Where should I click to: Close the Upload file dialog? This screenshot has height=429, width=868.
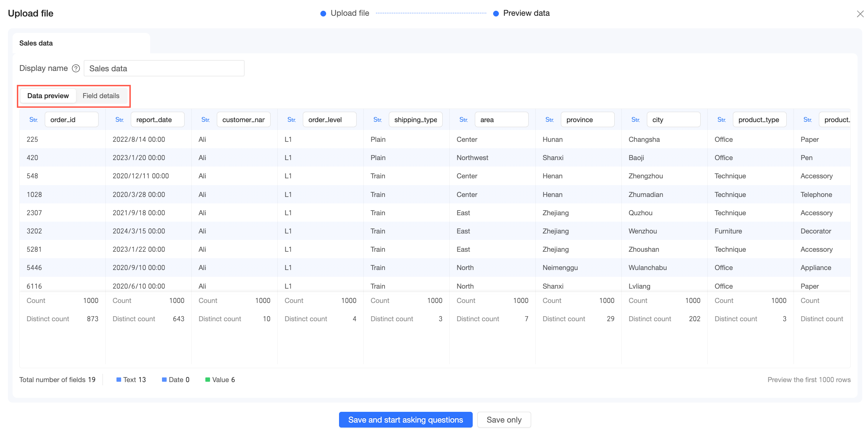[x=860, y=14]
